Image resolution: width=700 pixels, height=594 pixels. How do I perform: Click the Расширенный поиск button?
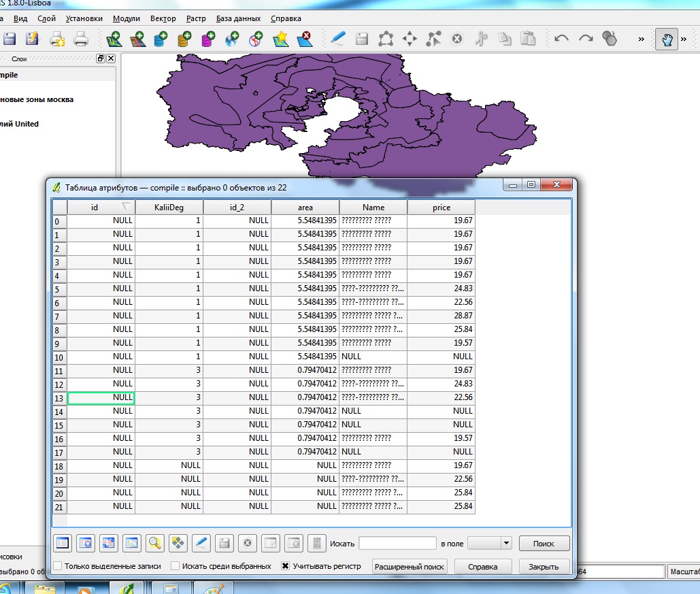pos(410,566)
